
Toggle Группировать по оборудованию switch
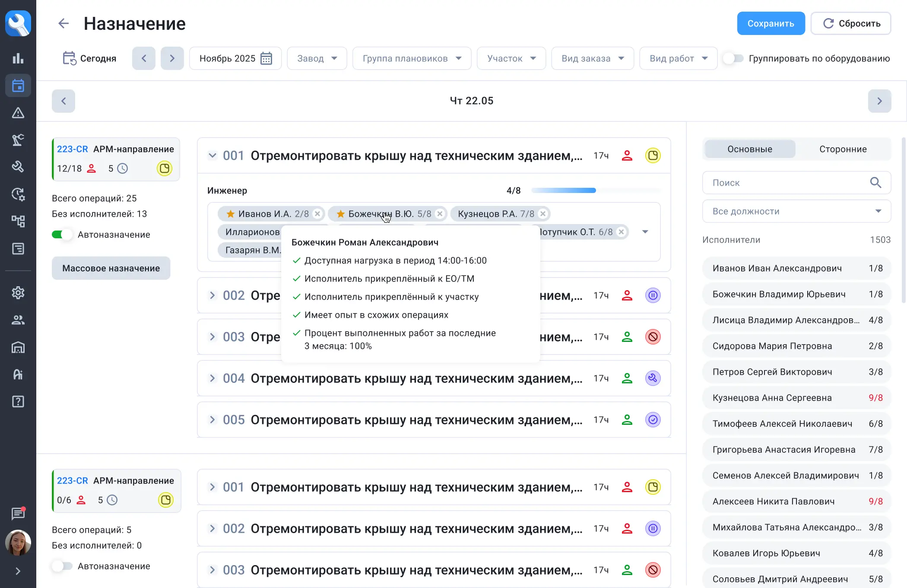pyautogui.click(x=733, y=58)
